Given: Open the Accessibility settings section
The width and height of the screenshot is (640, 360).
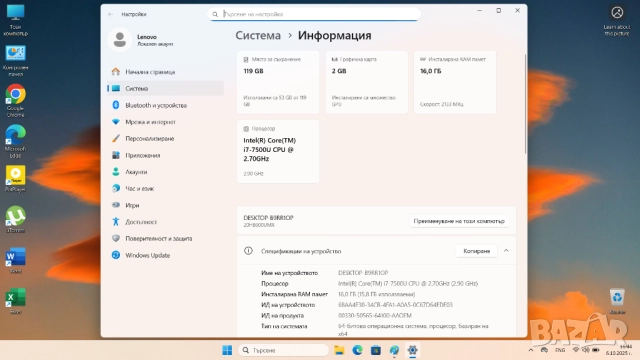Looking at the screenshot, I should pos(165,222).
